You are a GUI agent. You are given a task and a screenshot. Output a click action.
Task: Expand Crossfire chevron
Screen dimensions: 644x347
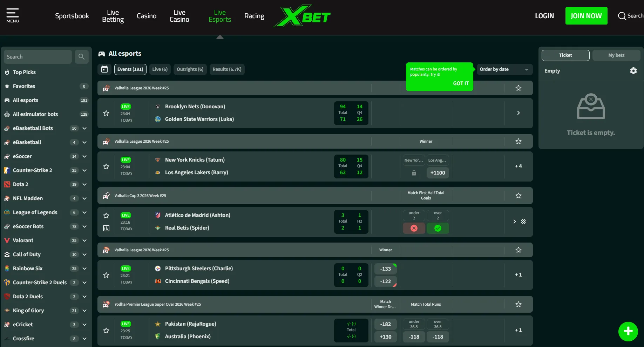(84, 339)
